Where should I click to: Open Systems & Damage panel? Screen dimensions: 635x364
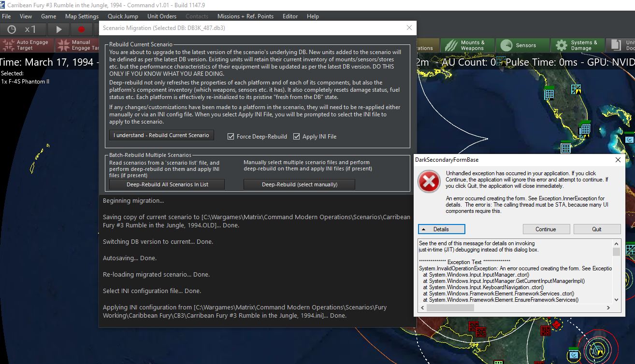578,45
